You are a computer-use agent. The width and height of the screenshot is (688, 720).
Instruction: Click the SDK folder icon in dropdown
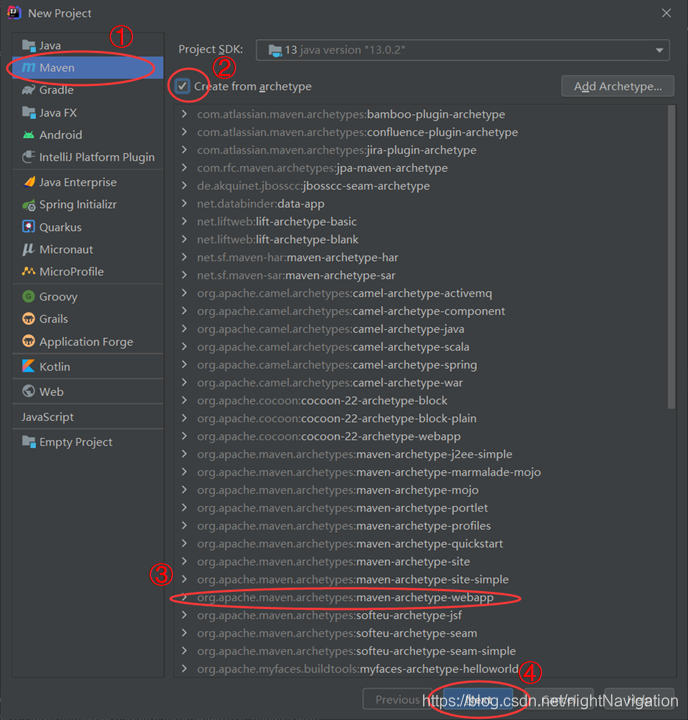(275, 51)
